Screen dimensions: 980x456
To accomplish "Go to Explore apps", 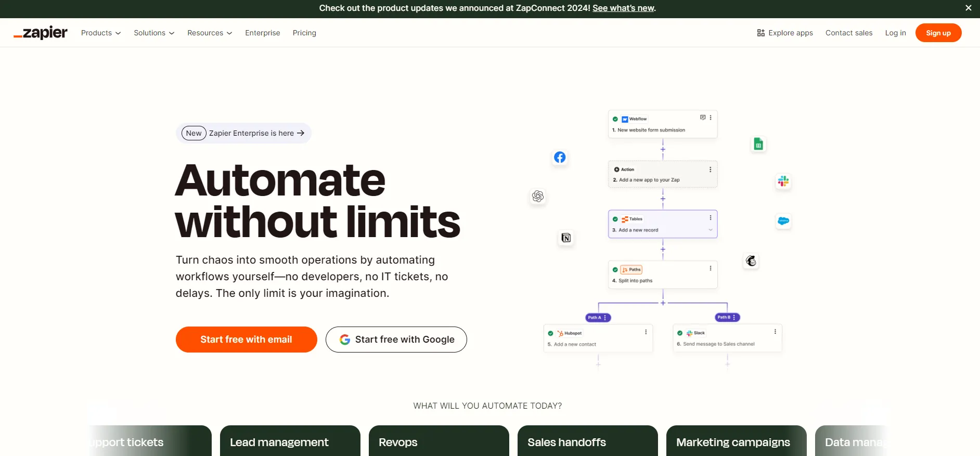I will (785, 33).
